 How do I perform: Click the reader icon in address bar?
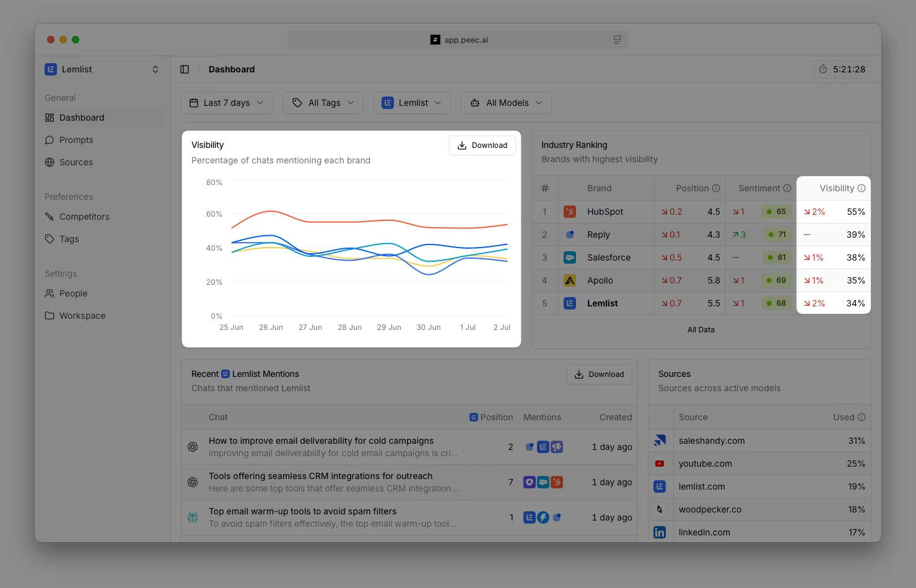point(617,40)
